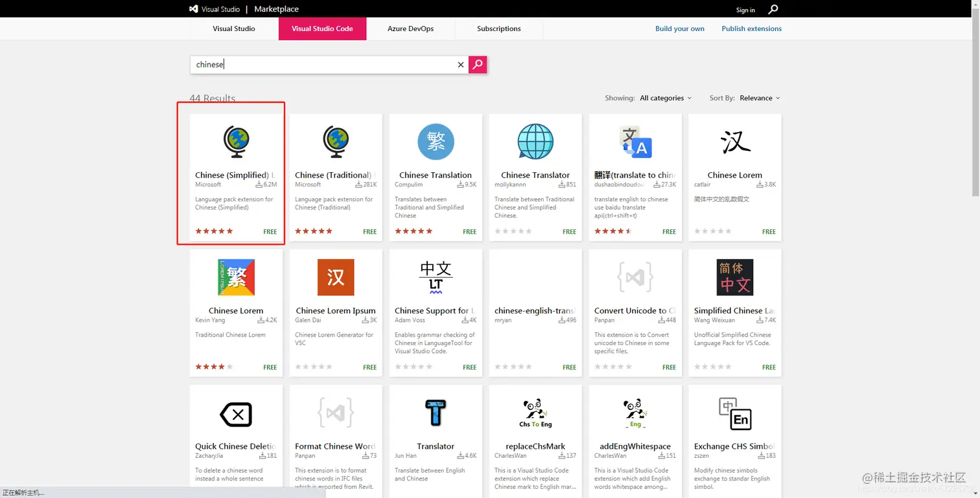Viewport: 980px width, 498px height.
Task: Open Chinese (Traditional) extension title
Action: 335,175
